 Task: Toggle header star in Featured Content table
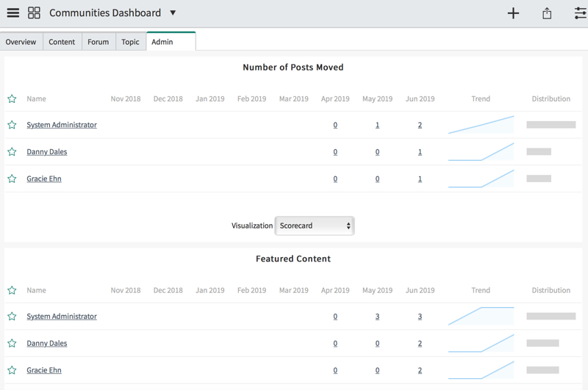point(12,290)
